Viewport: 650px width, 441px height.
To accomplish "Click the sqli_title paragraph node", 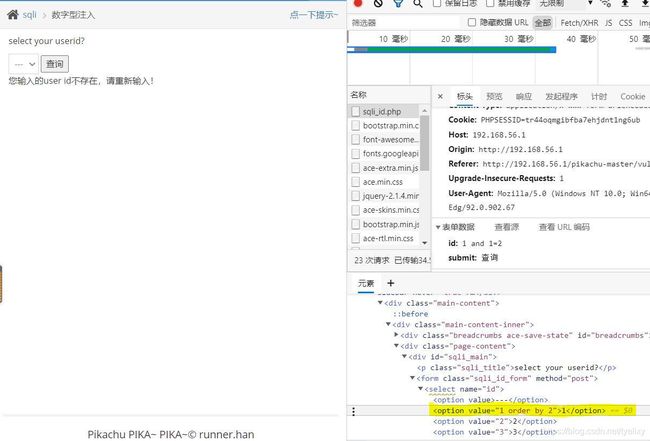I will (x=517, y=368).
